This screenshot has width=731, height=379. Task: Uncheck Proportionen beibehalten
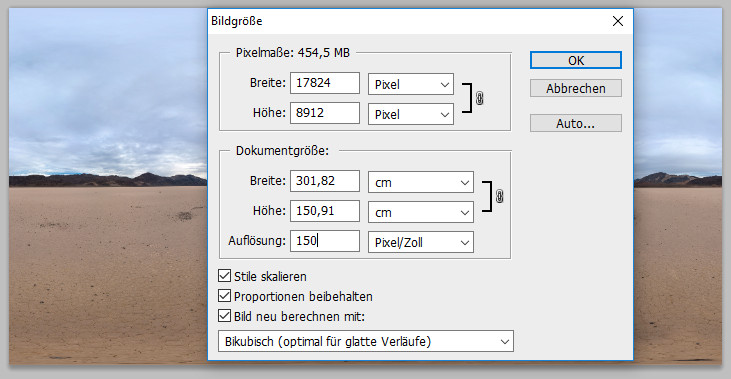[x=224, y=296]
